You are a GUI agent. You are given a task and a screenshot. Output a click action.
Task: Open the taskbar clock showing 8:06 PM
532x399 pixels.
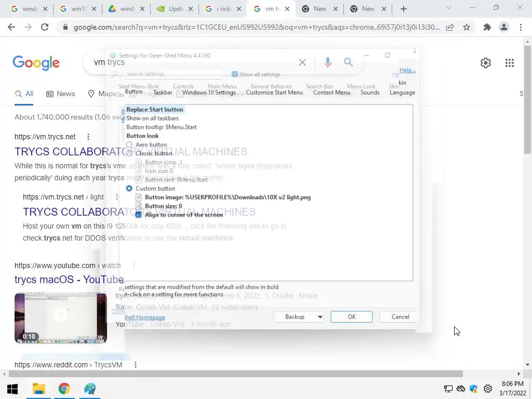coord(512,389)
